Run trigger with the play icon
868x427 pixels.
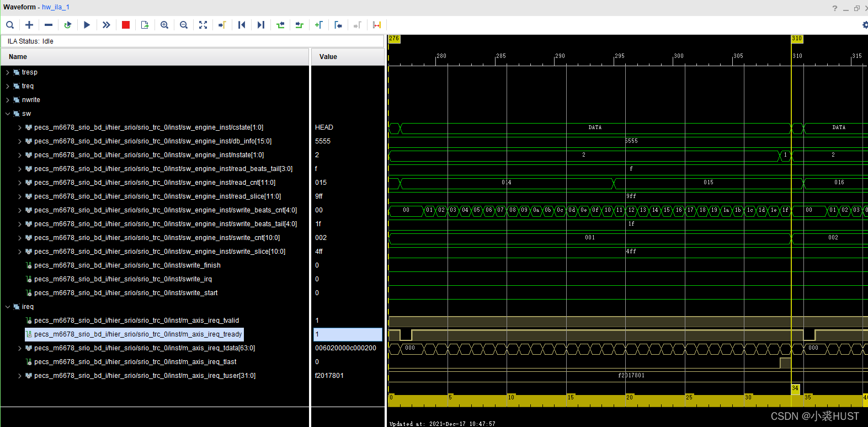(x=87, y=25)
